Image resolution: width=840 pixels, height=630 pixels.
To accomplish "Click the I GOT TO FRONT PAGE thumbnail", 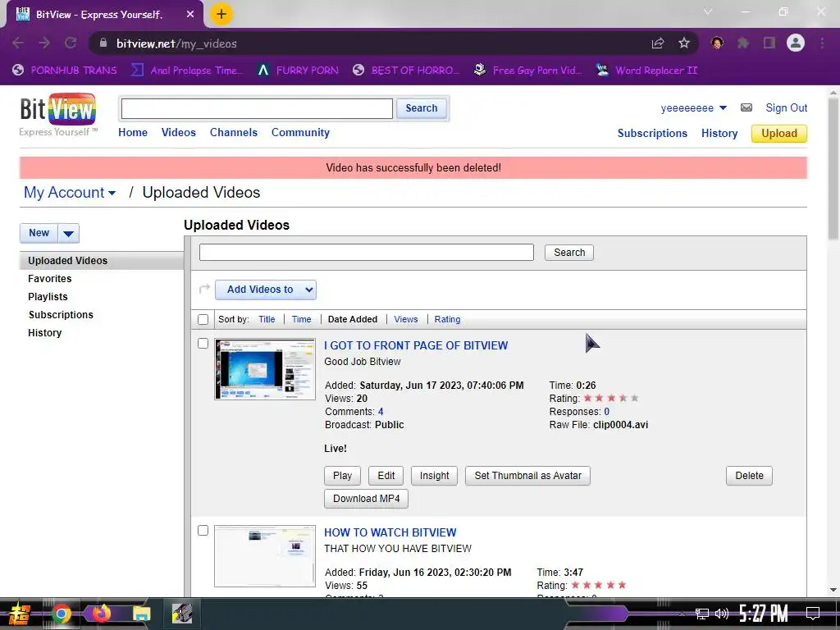I will point(265,369).
